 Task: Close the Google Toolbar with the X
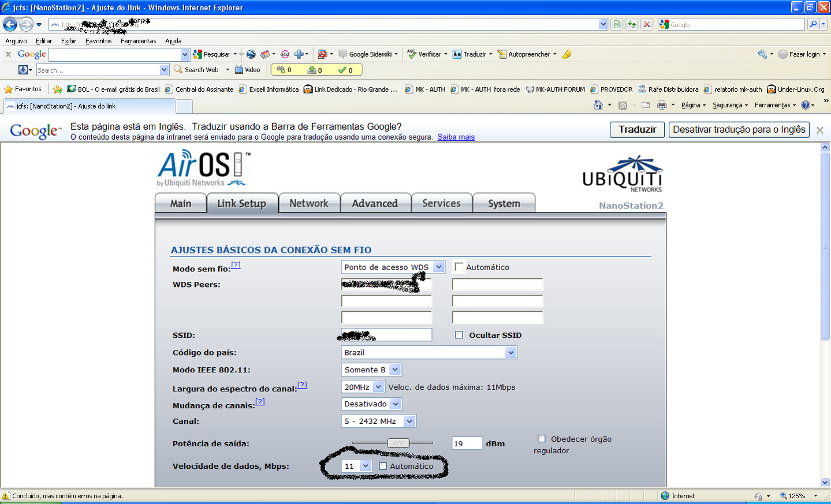(x=8, y=54)
